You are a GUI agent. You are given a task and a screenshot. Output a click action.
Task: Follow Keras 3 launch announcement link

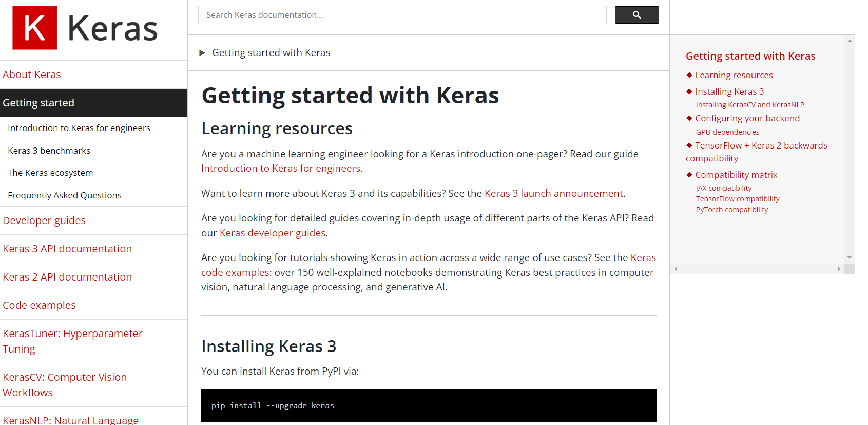[554, 193]
